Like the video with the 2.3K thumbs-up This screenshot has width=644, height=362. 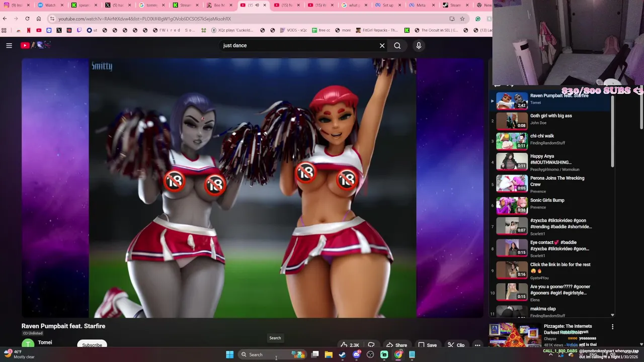(350, 345)
